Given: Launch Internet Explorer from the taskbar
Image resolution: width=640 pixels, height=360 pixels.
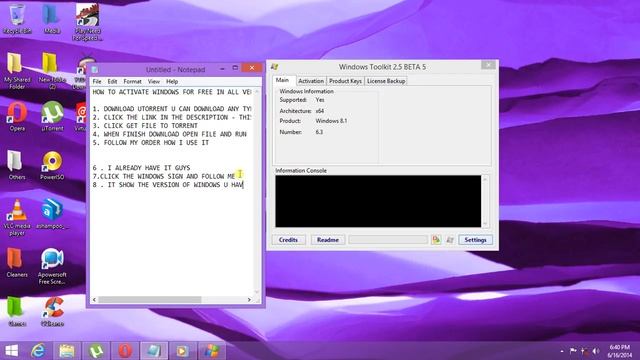Looking at the screenshot, I should click(x=38, y=351).
